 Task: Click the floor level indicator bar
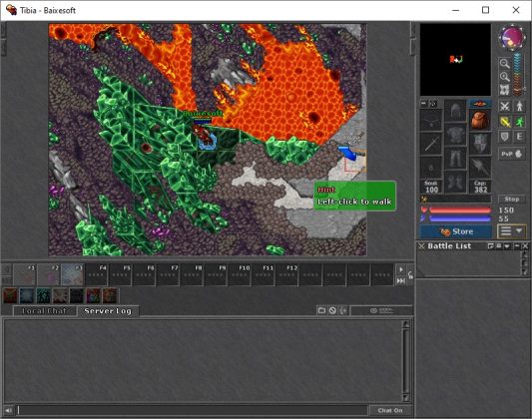(x=518, y=74)
